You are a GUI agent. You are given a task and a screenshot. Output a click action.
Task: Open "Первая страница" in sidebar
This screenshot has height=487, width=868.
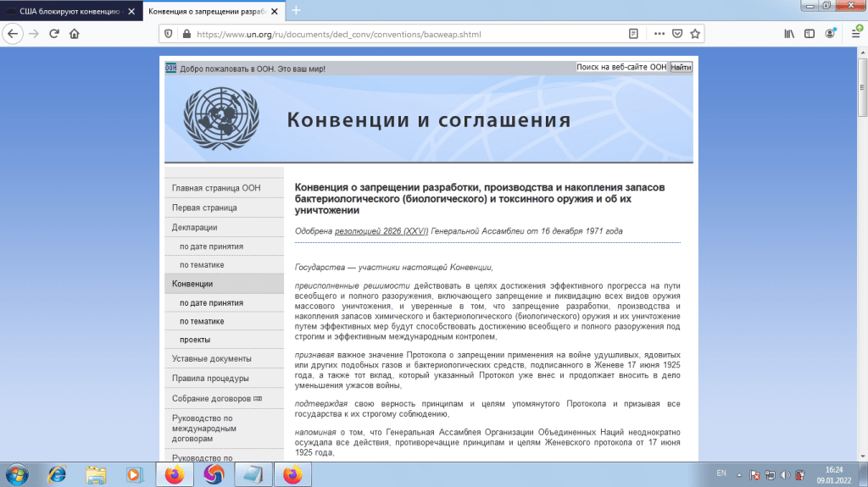[x=204, y=208]
